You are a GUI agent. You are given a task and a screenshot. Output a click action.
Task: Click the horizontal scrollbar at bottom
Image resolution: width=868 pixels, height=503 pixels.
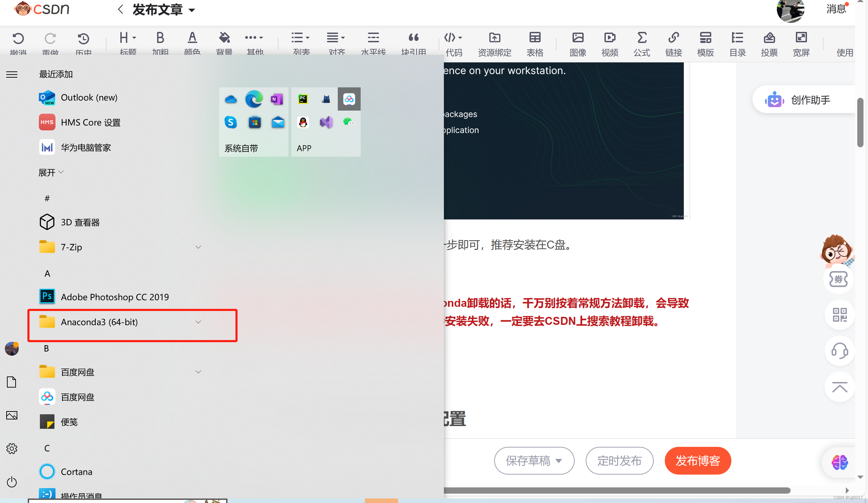(617, 491)
